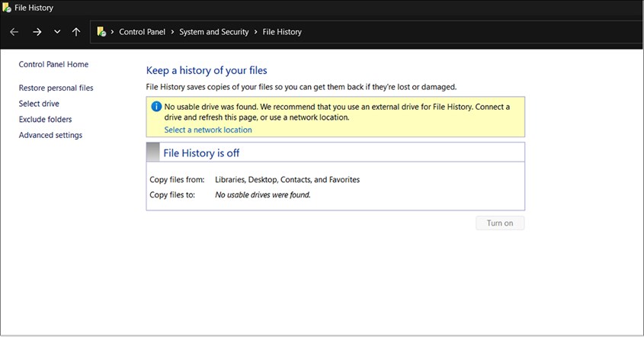Open Restore personal files link
This screenshot has width=644, height=337.
[56, 88]
